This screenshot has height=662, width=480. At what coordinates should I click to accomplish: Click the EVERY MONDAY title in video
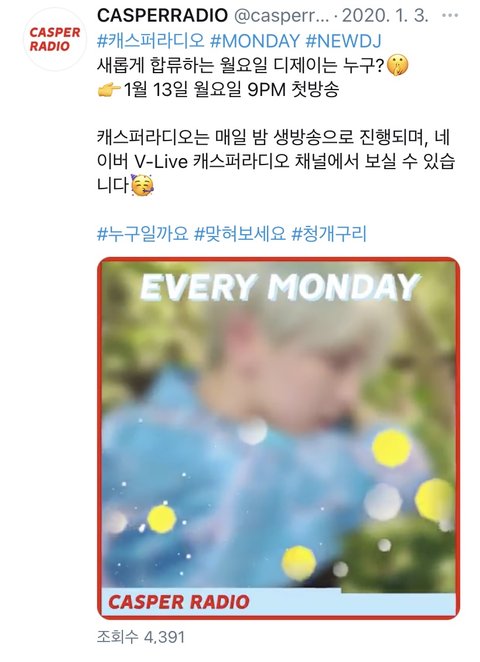click(280, 287)
